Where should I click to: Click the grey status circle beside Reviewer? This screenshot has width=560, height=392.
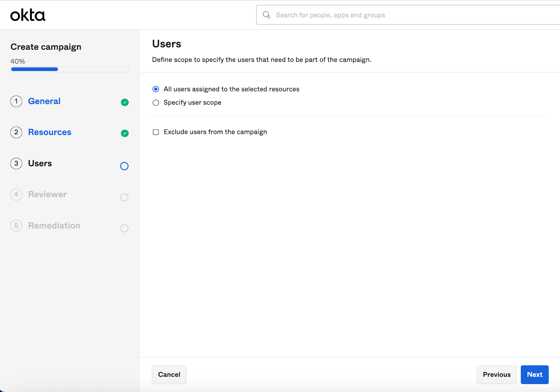[124, 197]
